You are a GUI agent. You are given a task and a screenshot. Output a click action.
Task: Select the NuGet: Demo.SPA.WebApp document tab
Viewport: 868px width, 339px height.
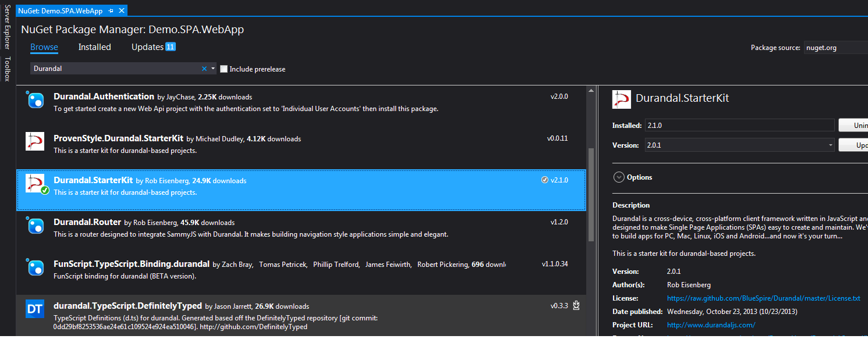pyautogui.click(x=61, y=11)
